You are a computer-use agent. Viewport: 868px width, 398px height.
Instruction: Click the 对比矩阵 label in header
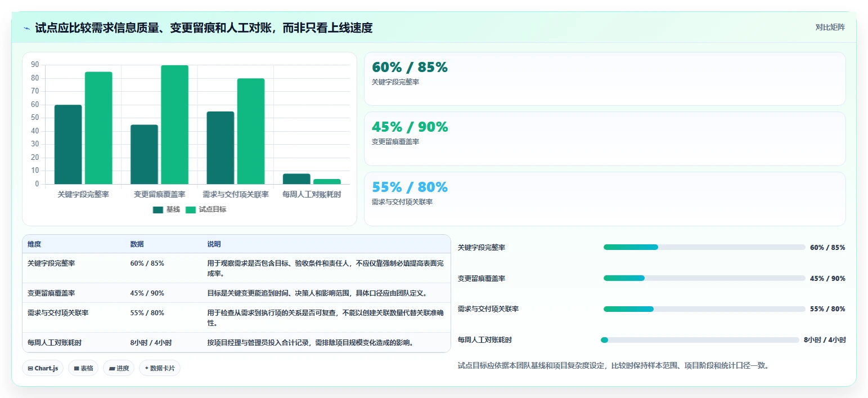(x=830, y=27)
